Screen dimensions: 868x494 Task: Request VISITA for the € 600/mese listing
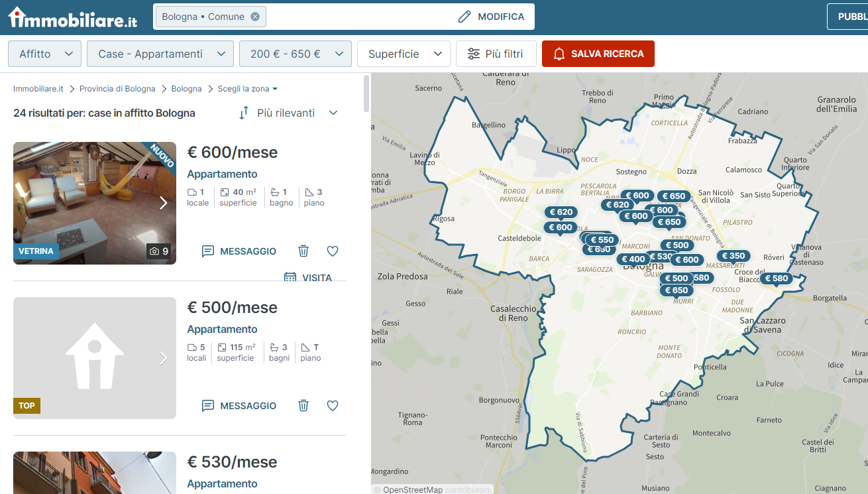308,277
